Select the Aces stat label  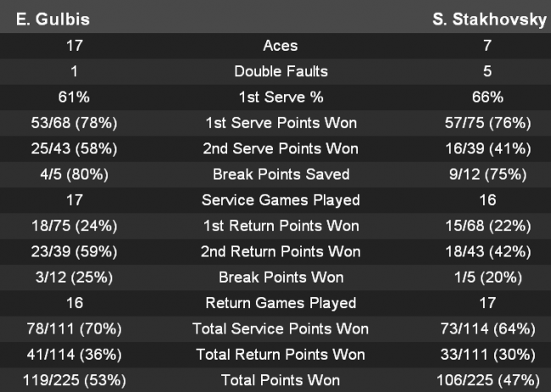point(281,46)
